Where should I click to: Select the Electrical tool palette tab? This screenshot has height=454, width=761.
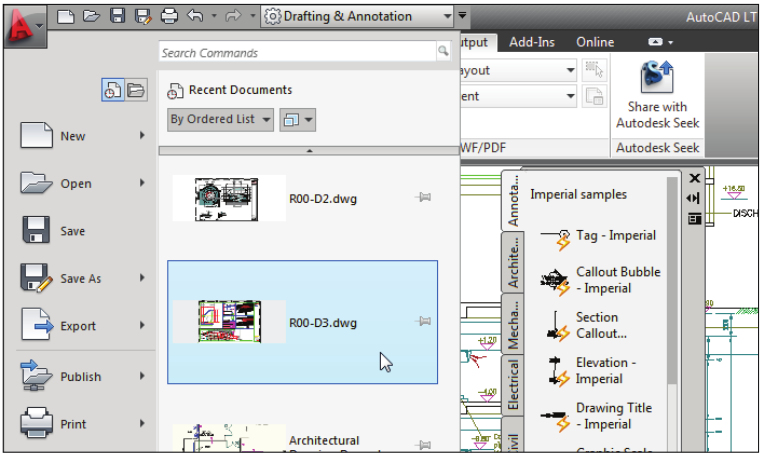point(513,385)
